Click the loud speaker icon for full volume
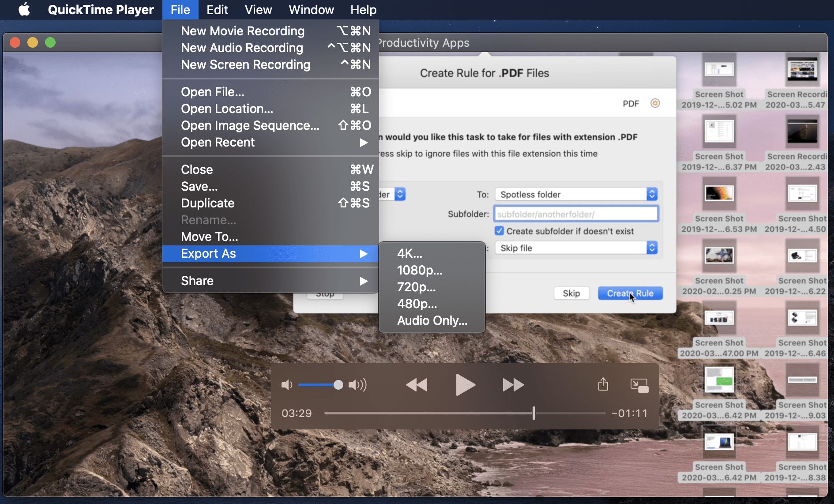Screen dimensions: 834x504 click(x=357, y=384)
